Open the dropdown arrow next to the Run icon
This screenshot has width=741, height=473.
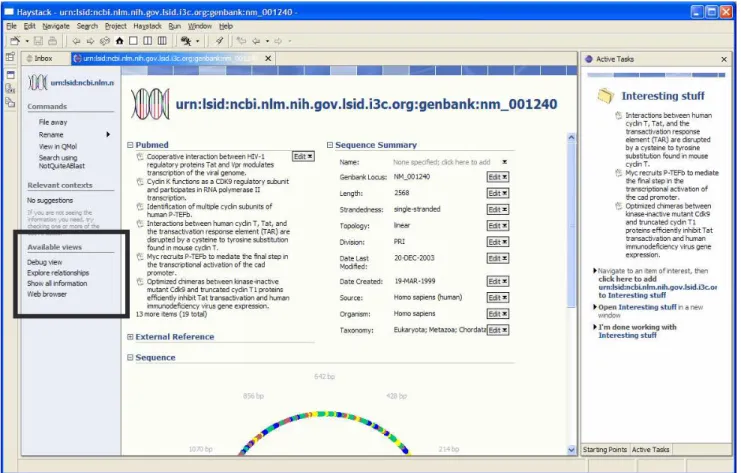pos(198,41)
